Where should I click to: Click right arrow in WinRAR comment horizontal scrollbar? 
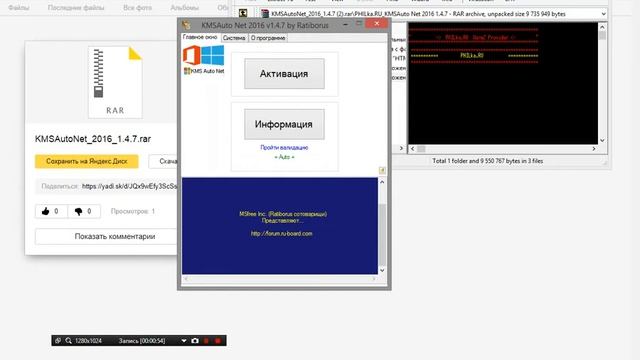click(594, 149)
